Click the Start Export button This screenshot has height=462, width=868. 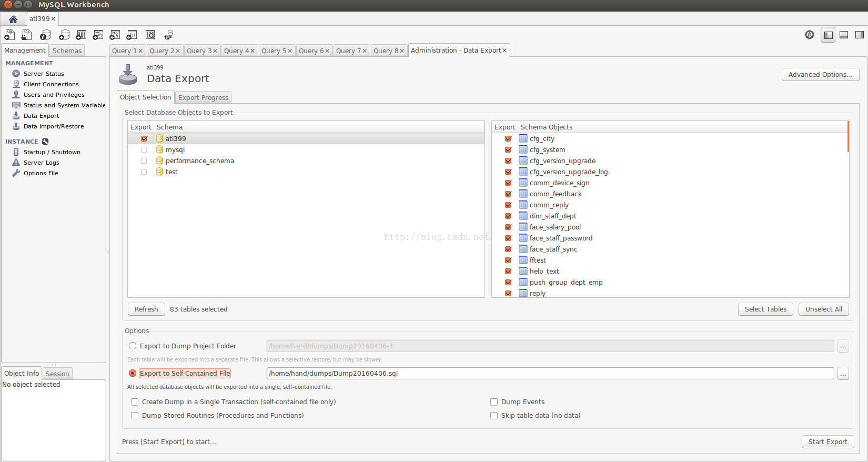(x=828, y=442)
